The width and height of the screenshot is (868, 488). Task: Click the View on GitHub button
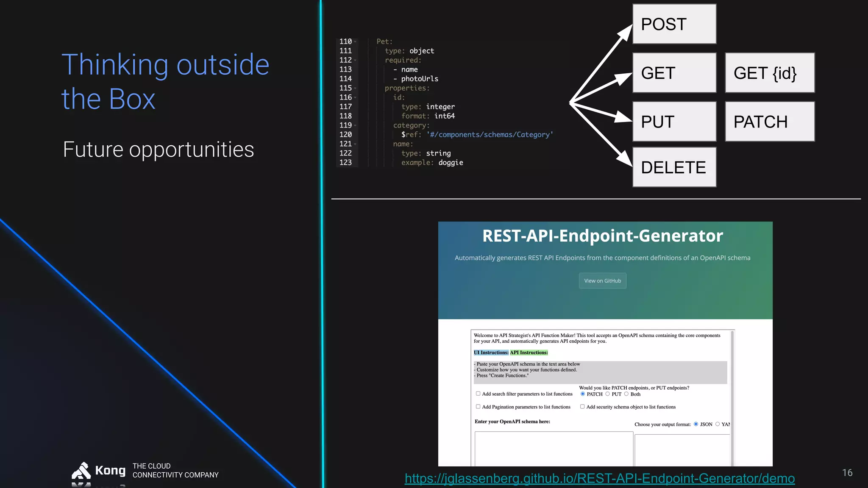pos(602,281)
